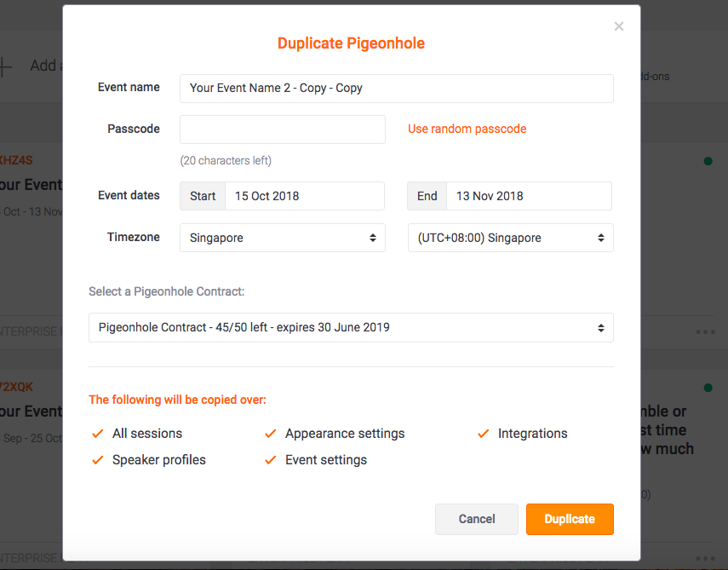This screenshot has width=728, height=570.
Task: Open the (UTC+08:00) Singapore dropdown
Action: click(510, 238)
